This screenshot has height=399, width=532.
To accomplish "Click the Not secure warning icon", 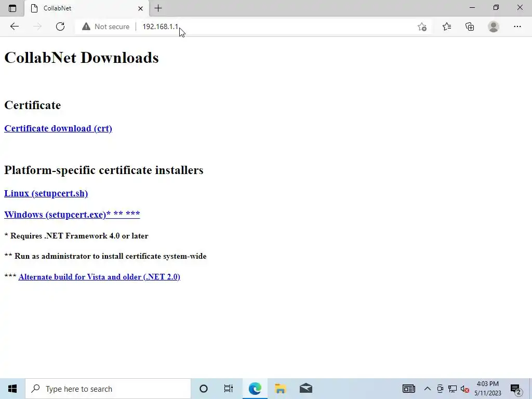I will click(86, 26).
